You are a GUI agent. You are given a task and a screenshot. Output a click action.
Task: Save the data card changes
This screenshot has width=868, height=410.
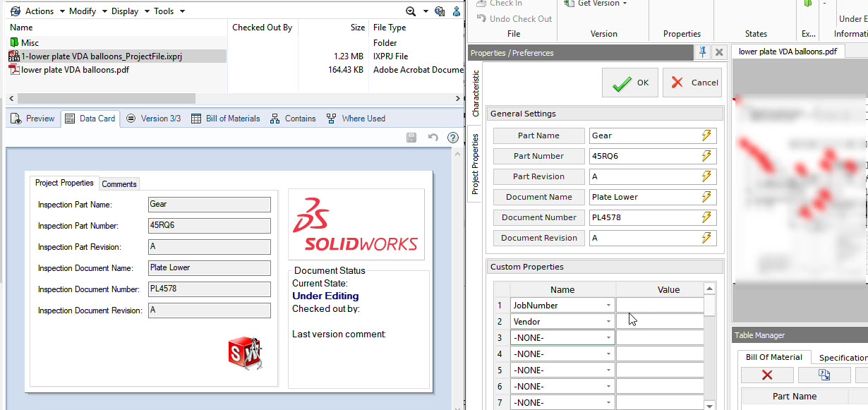point(411,137)
